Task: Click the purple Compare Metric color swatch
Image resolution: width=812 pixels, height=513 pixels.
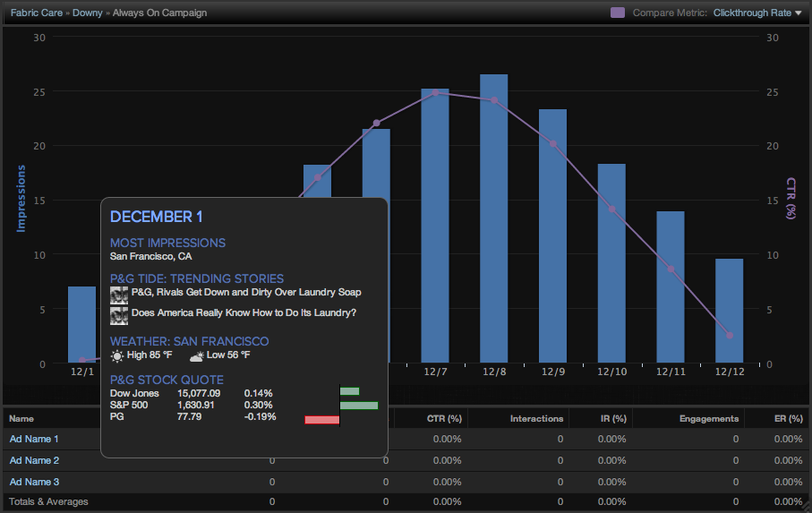Action: pos(617,13)
